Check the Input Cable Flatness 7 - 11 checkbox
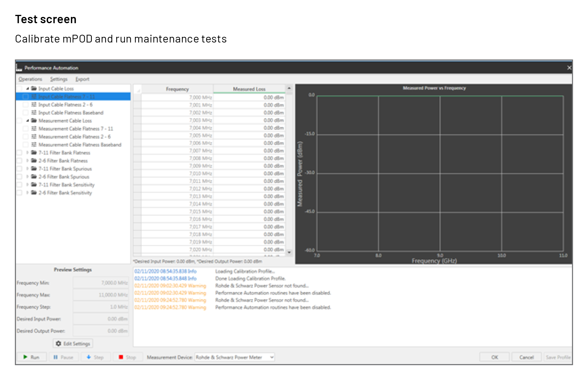 26,97
